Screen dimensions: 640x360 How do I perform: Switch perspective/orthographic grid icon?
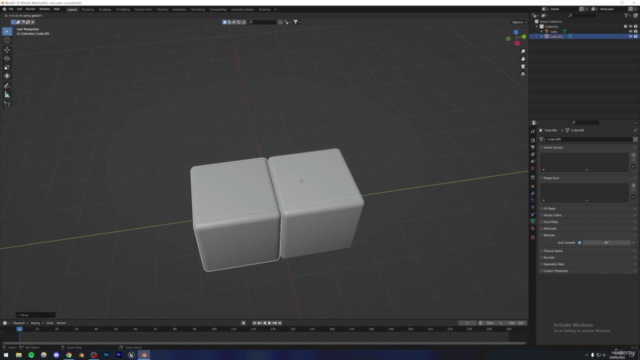click(523, 74)
